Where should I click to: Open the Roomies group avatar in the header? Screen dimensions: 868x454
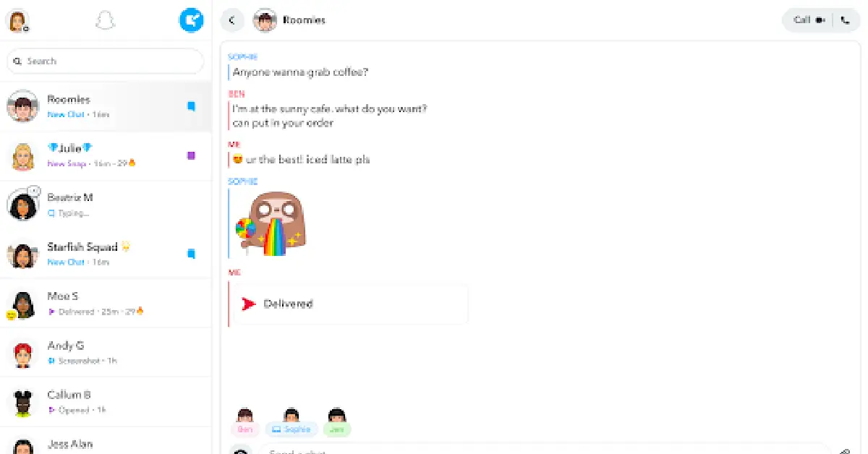point(265,20)
